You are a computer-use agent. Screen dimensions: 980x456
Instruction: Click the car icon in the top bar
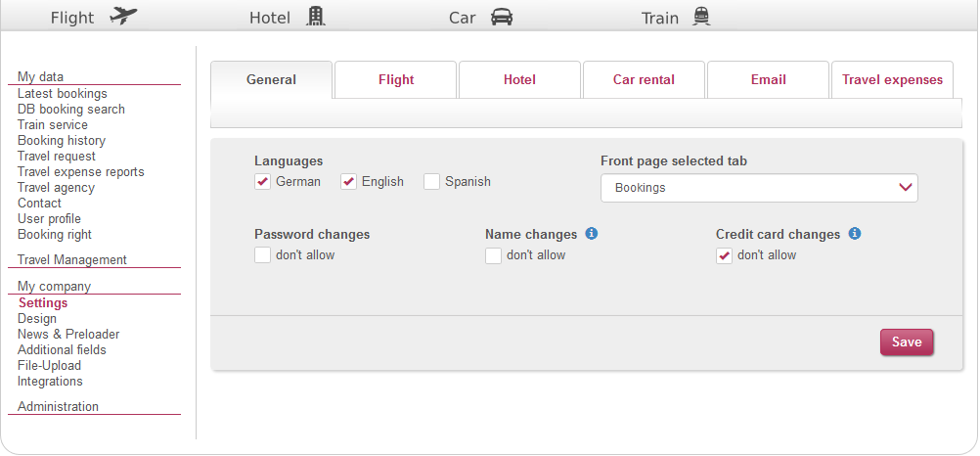pos(502,17)
